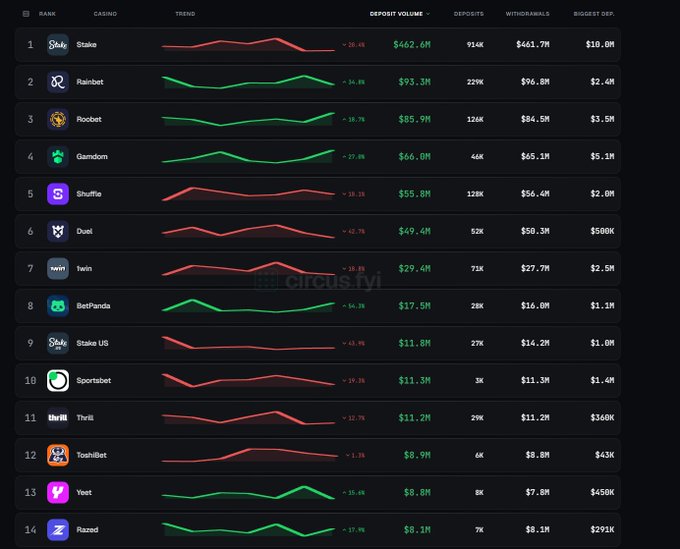This screenshot has height=549, width=680.
Task: Click Duel trend change percentage 42.7%
Action: tap(353, 231)
